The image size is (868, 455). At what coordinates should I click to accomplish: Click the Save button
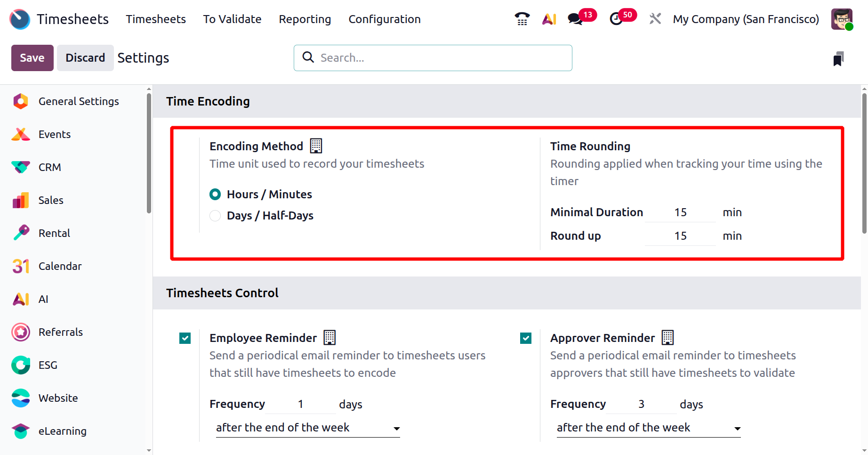pyautogui.click(x=32, y=58)
